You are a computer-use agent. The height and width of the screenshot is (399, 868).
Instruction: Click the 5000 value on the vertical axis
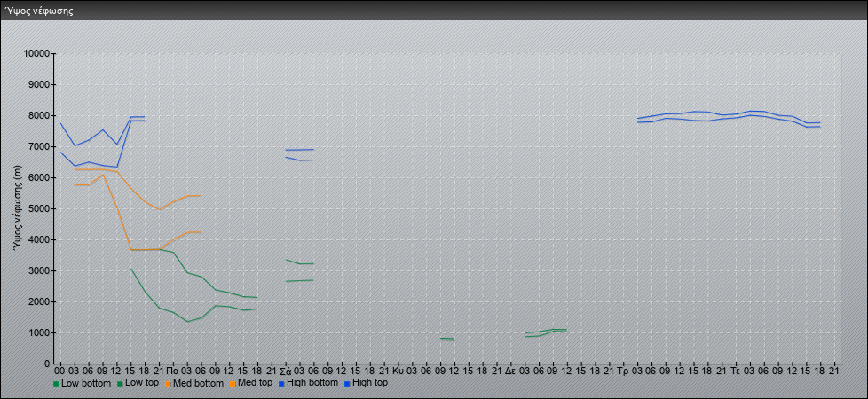click(x=38, y=209)
